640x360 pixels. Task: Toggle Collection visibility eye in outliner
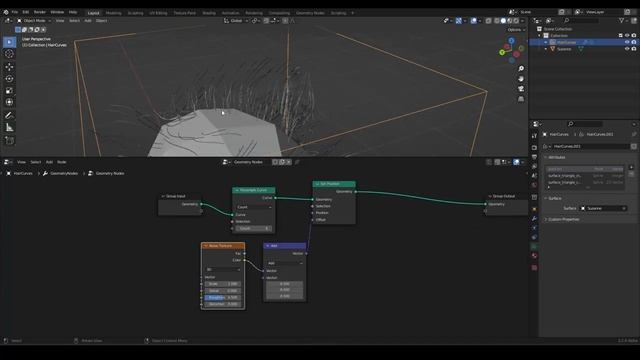[627, 36]
